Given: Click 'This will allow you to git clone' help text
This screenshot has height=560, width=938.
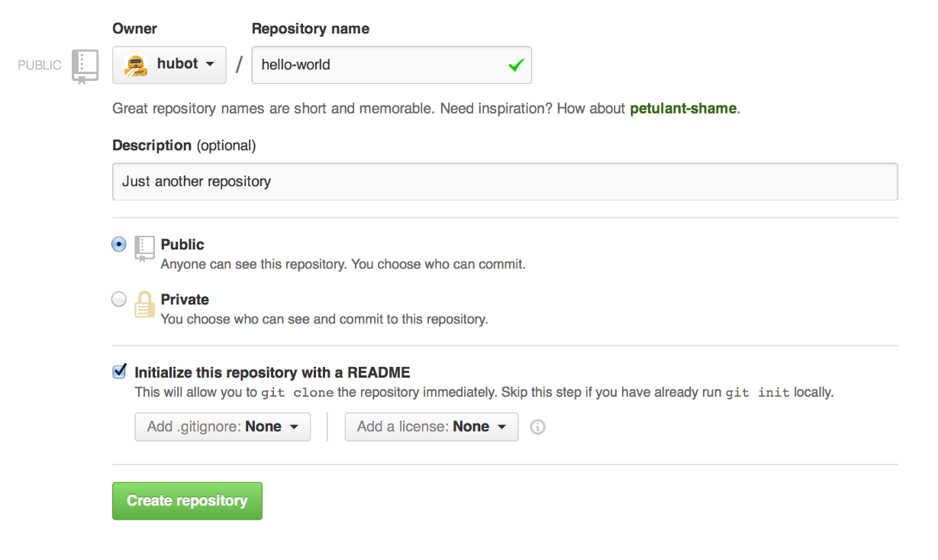Looking at the screenshot, I should point(484,393).
